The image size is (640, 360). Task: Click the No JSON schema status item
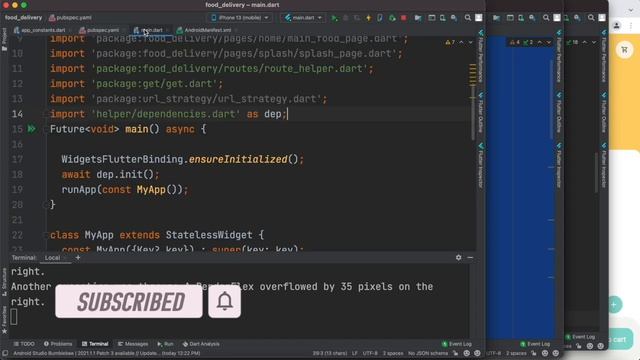point(428,353)
